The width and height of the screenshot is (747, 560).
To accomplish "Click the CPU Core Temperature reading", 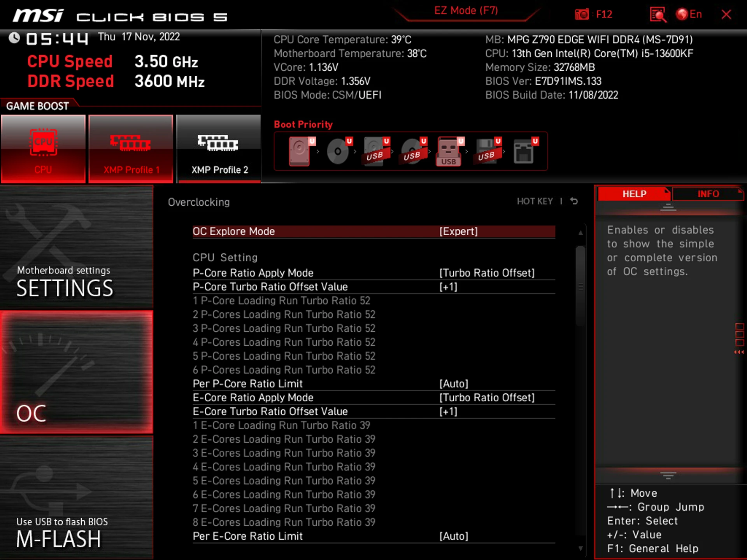I will click(x=342, y=40).
